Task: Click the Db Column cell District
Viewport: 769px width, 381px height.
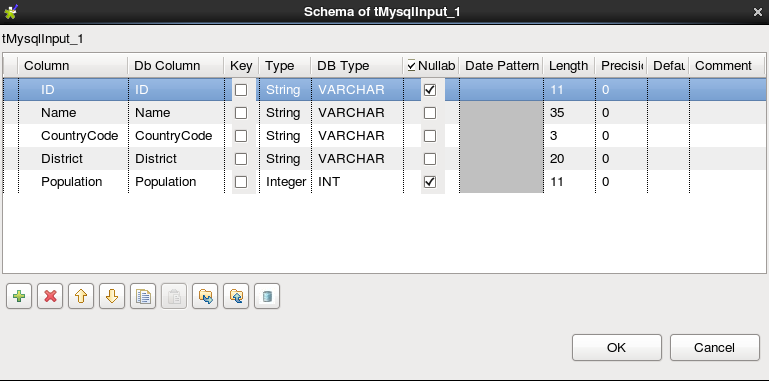Action: [176, 159]
